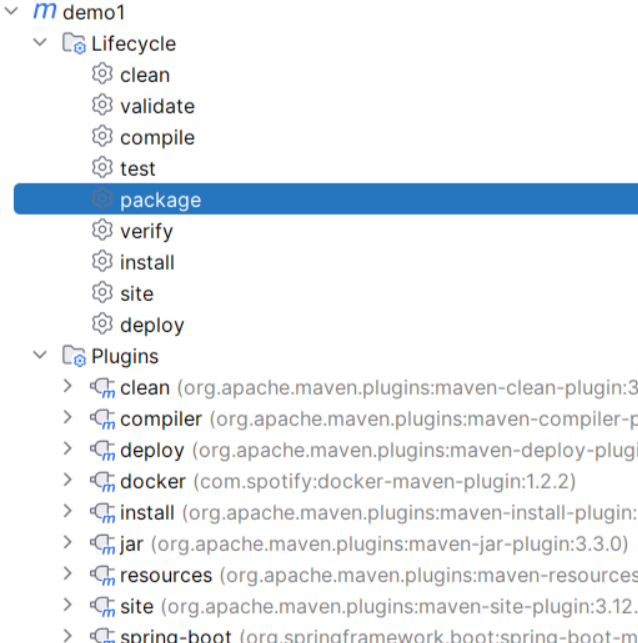Click the Maven 'm' icon beside demo1

45,12
